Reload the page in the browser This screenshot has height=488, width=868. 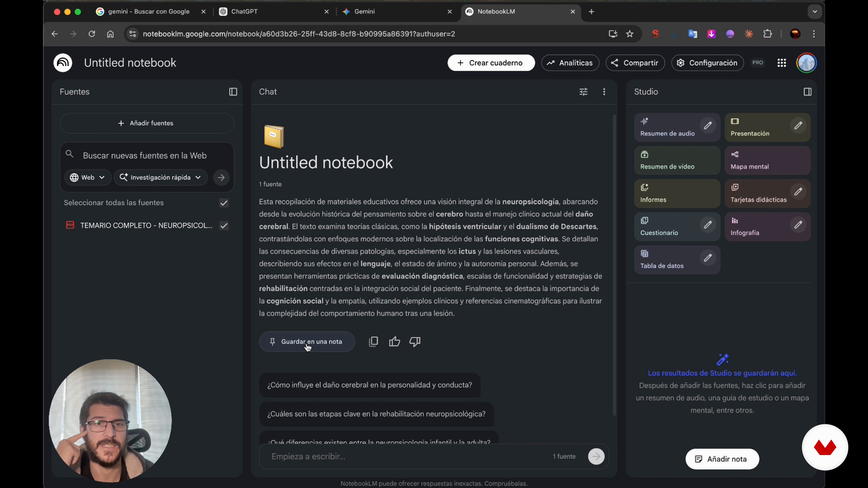pos(92,34)
